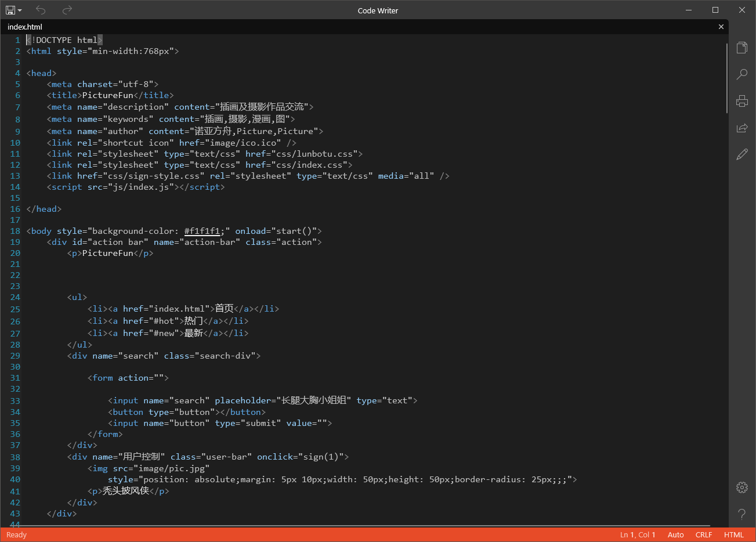The image size is (756, 542).
Task: Click line number 31 in gutter
Action: [15, 378]
